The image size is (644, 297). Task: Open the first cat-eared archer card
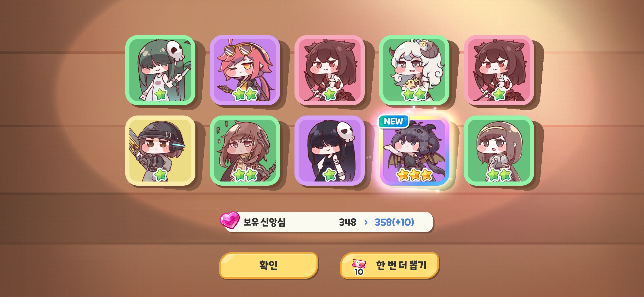pos(329,70)
